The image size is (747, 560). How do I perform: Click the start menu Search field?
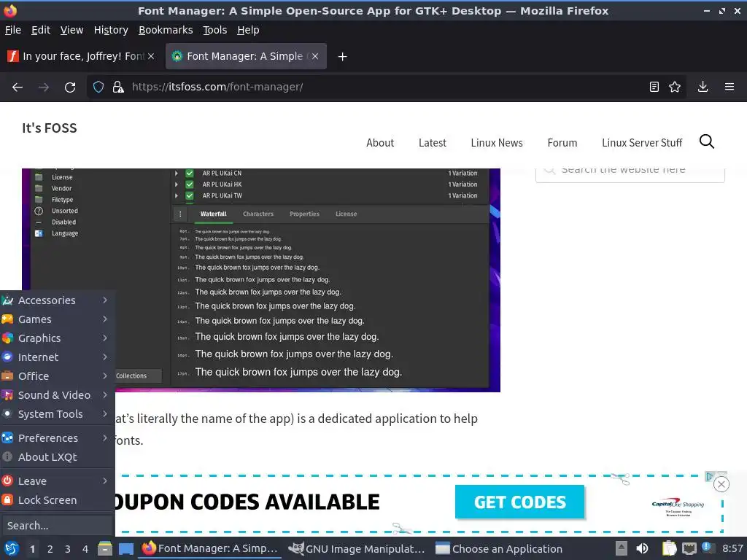pyautogui.click(x=57, y=526)
